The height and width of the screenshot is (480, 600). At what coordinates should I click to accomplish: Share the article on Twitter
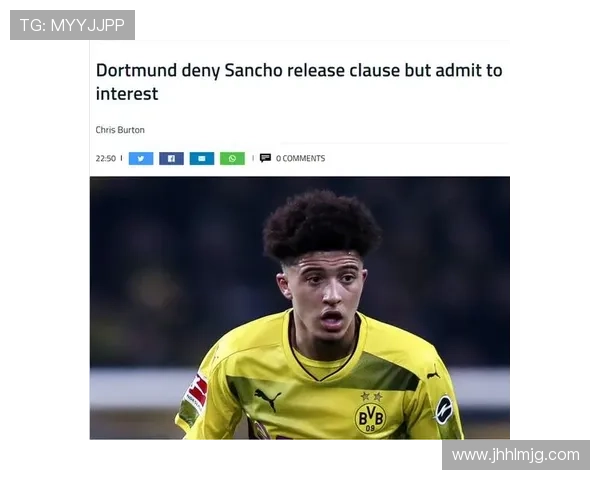coord(141,158)
